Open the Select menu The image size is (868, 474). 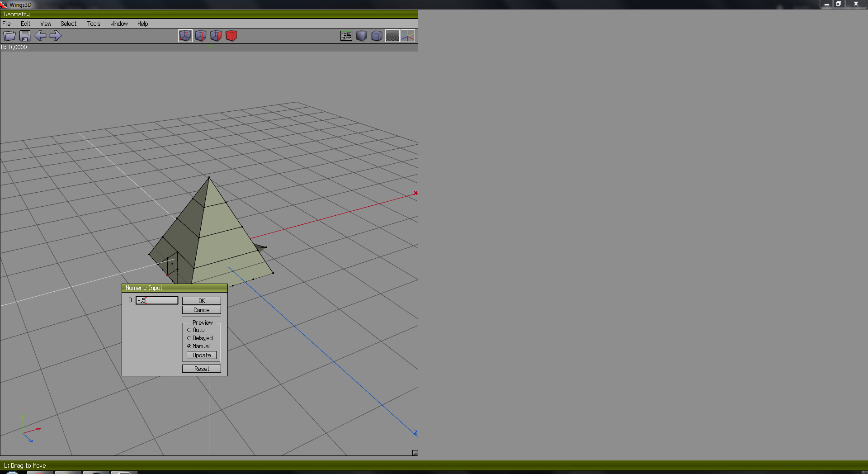(69, 24)
